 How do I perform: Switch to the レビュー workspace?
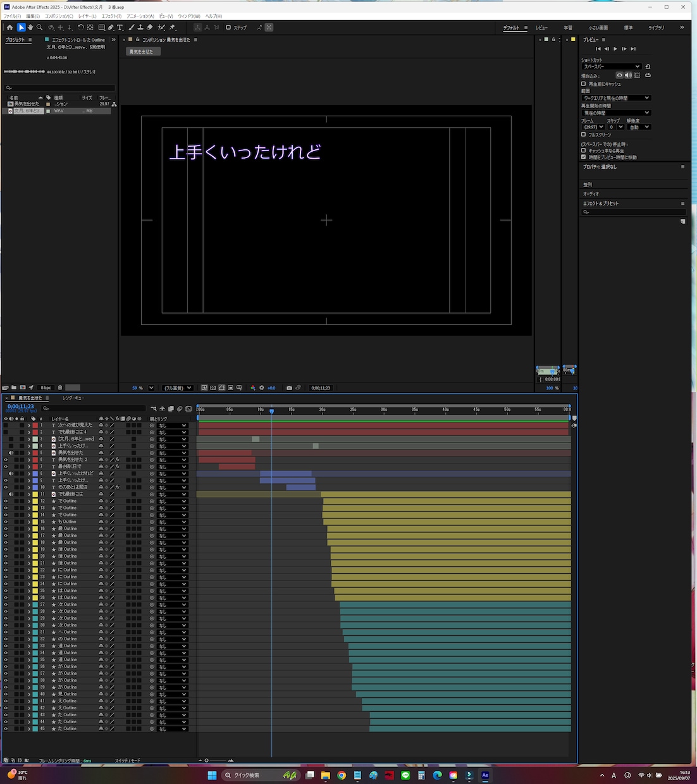point(542,28)
